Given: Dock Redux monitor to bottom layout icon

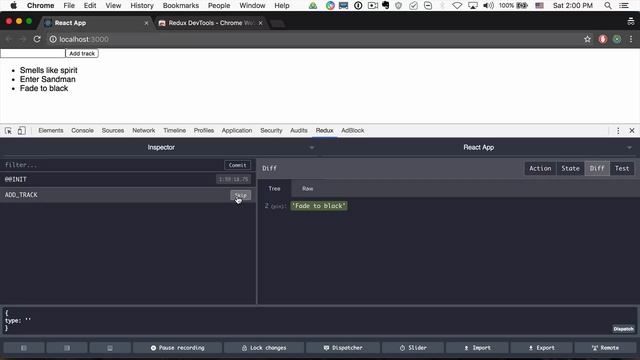Looking at the screenshot, I should pos(110,348).
